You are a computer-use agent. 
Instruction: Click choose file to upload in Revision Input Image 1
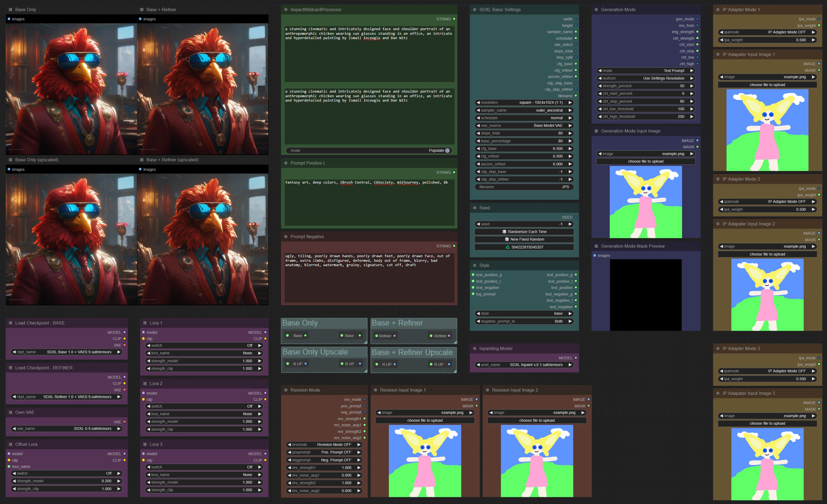coord(425,421)
